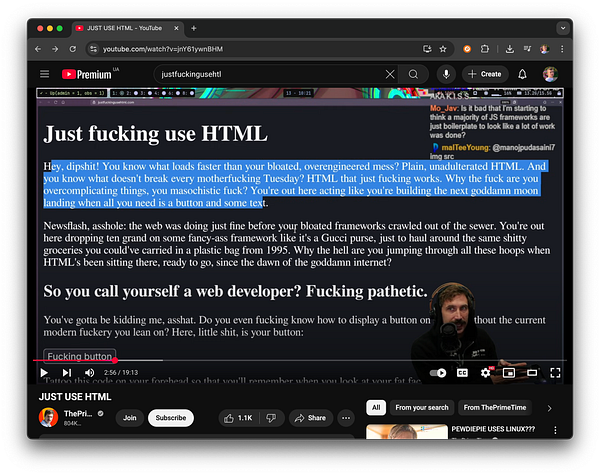
Task: Toggle closed captions
Action: pos(462,373)
